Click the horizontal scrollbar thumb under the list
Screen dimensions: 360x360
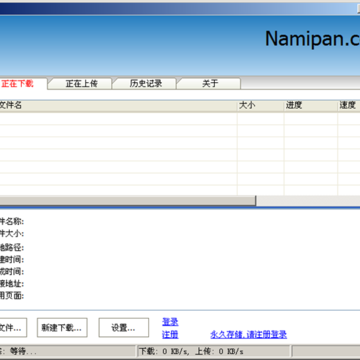(x=128, y=201)
